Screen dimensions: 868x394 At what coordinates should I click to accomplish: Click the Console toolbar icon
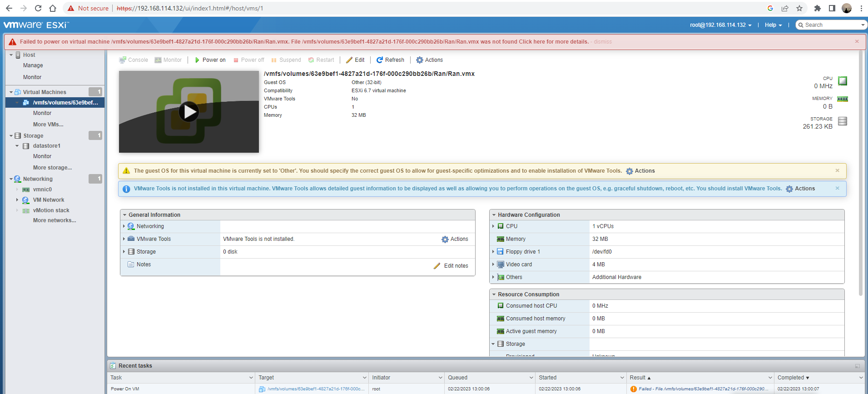[x=122, y=60]
